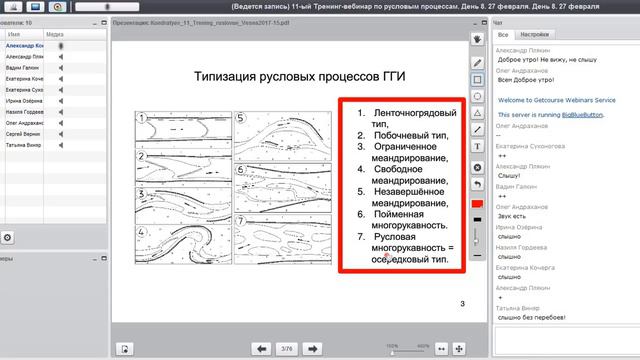The height and width of the screenshot is (360, 640).
Task: Open the users panel settings gear
Action: click(7, 238)
